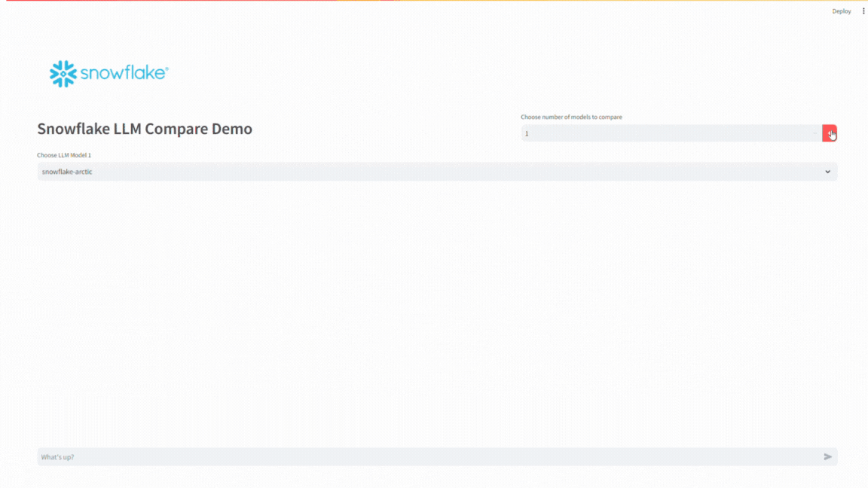The image size is (868, 488).
Task: Open the three-dot app menu
Action: [863, 11]
